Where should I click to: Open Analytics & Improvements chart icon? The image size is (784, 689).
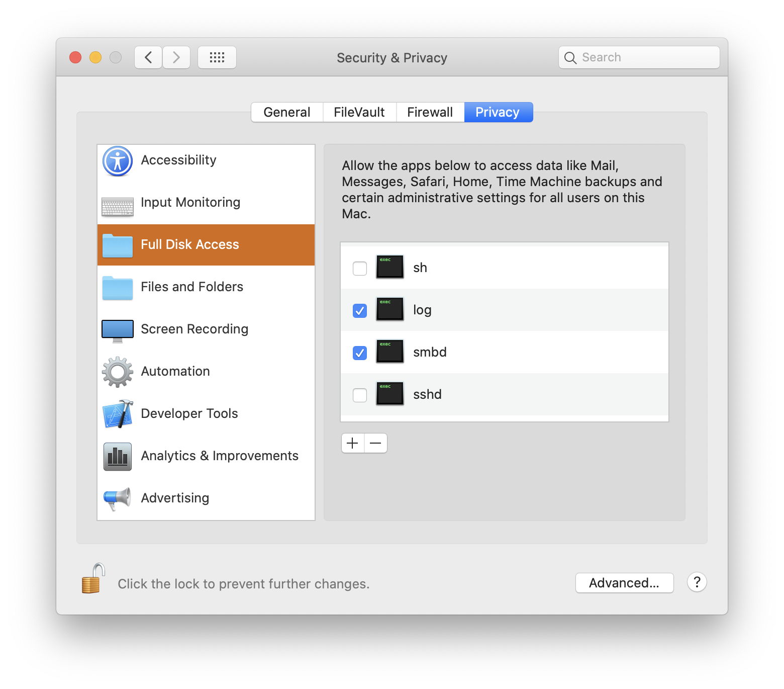[118, 456]
